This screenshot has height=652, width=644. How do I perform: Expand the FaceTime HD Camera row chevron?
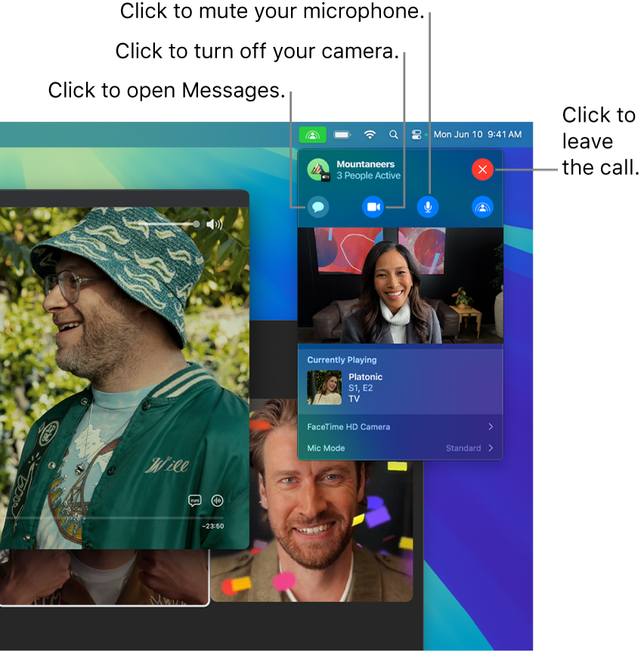(x=491, y=427)
